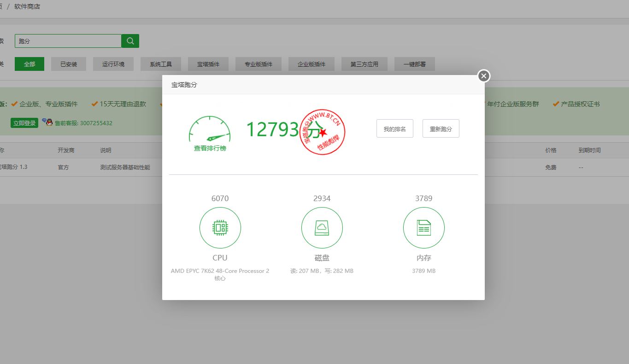The width and height of the screenshot is (629, 364).
Task: Click the 我的排名 button
Action: [x=394, y=128]
